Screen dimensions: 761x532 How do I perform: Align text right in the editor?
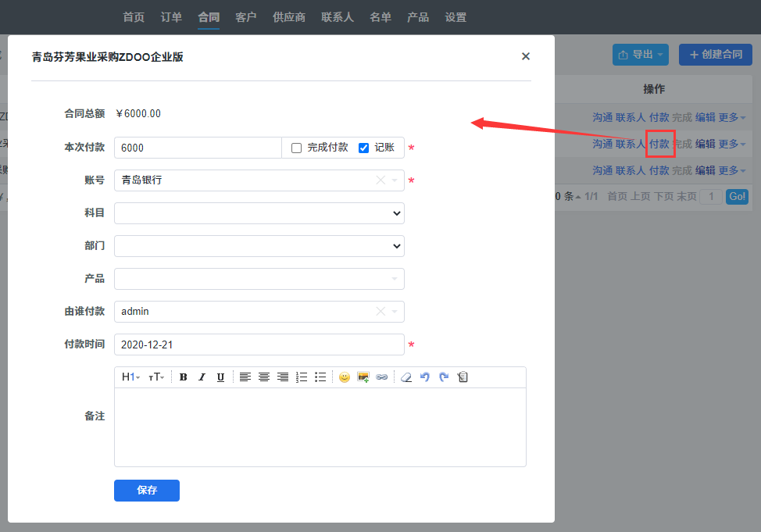click(283, 377)
